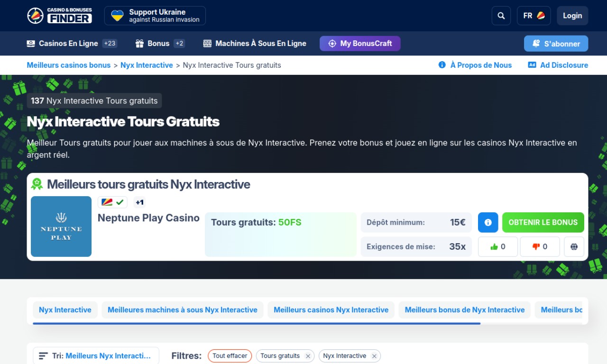607x364 pixels.
Task: Click the Dépôt minimum 15€ value
Action: (458, 222)
